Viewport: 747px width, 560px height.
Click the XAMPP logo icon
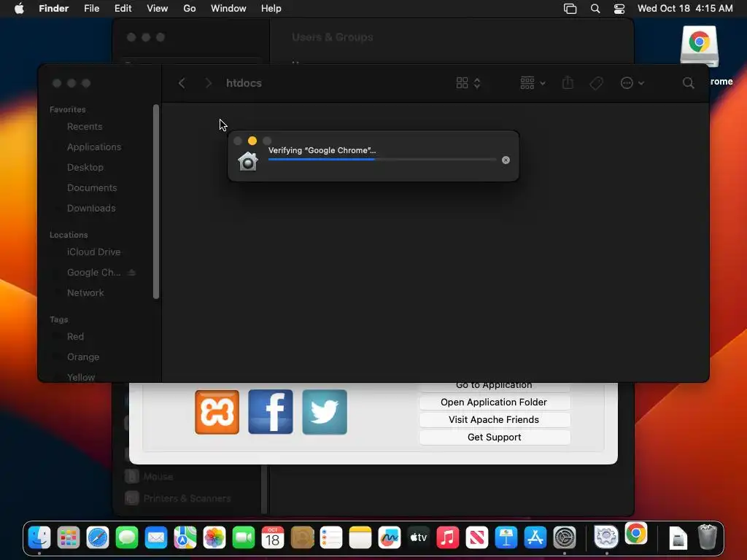point(217,412)
